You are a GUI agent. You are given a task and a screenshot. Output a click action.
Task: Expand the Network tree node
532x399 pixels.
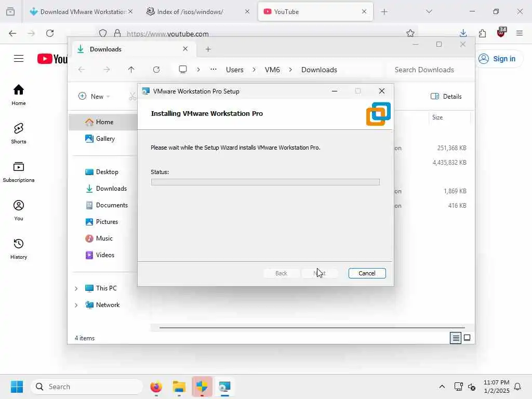tap(76, 305)
